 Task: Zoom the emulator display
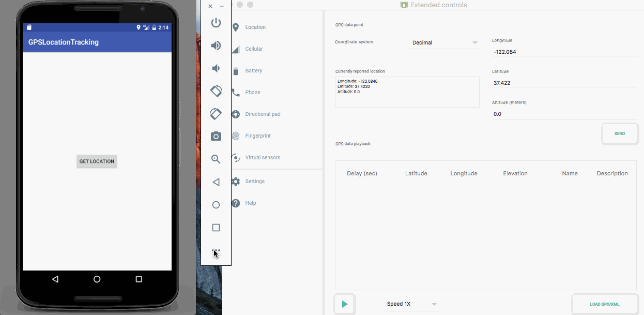point(216,159)
